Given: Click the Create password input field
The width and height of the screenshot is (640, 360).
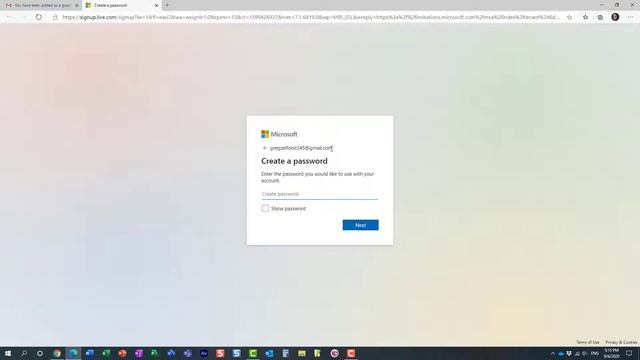Looking at the screenshot, I should [x=320, y=194].
